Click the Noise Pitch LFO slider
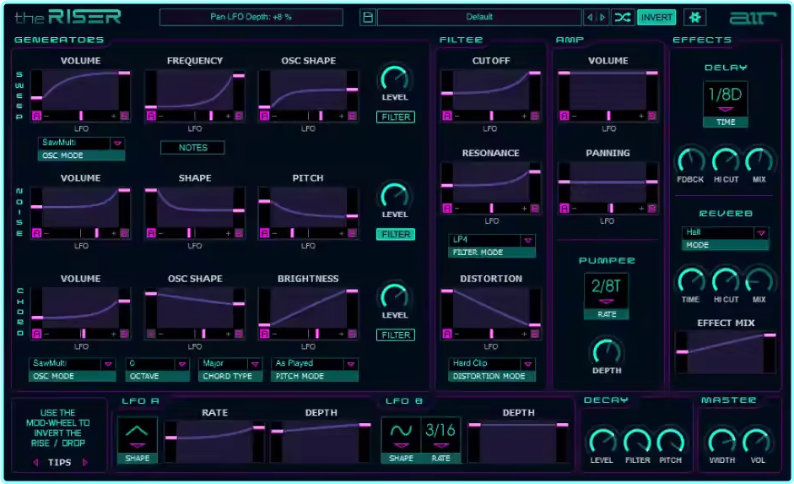794x484 pixels. pos(307,233)
